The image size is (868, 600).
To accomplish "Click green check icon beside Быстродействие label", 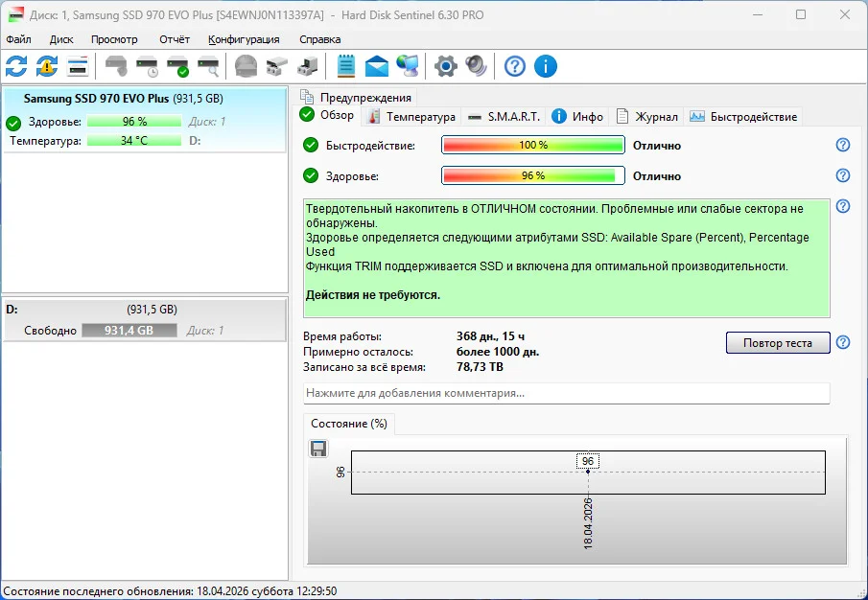I will [x=311, y=146].
